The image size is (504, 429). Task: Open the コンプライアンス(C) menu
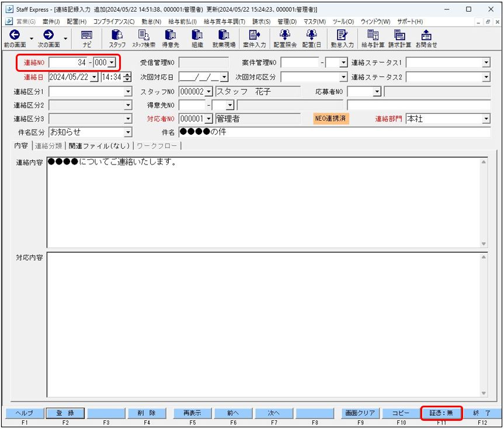(114, 22)
